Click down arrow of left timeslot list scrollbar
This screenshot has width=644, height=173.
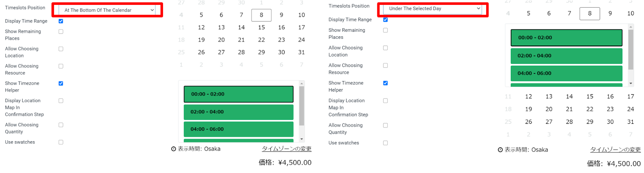(302, 139)
